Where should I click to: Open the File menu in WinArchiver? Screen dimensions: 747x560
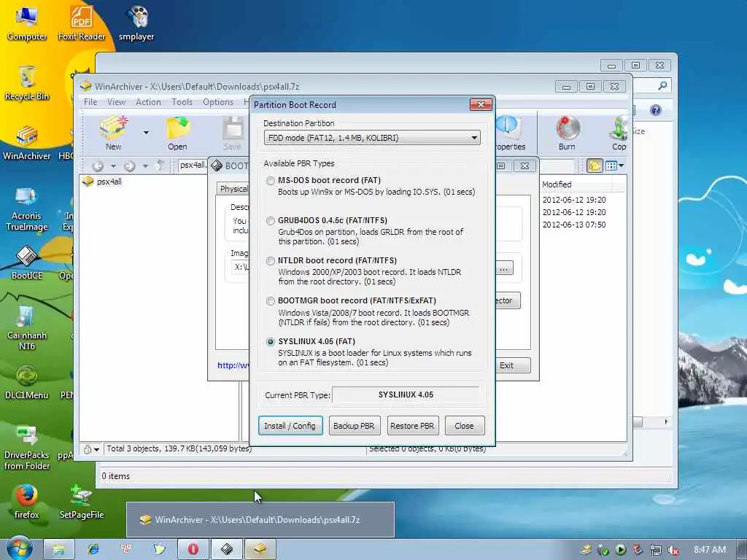[90, 102]
